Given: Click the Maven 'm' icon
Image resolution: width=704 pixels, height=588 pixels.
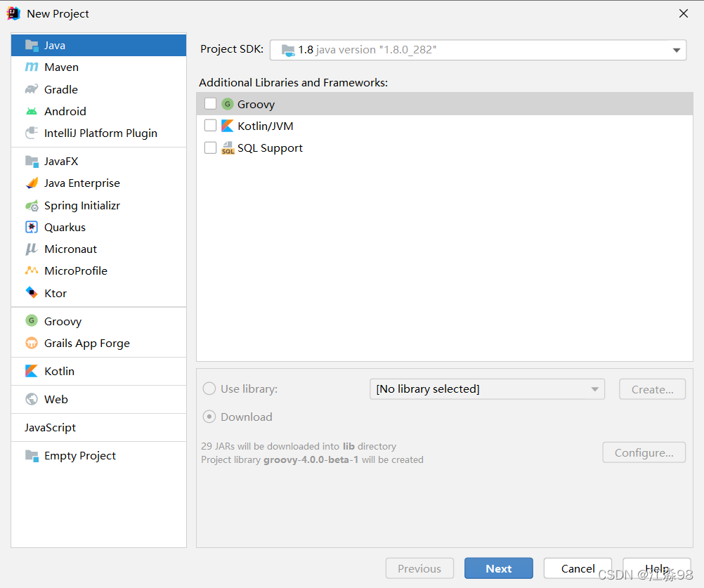Looking at the screenshot, I should (x=32, y=67).
